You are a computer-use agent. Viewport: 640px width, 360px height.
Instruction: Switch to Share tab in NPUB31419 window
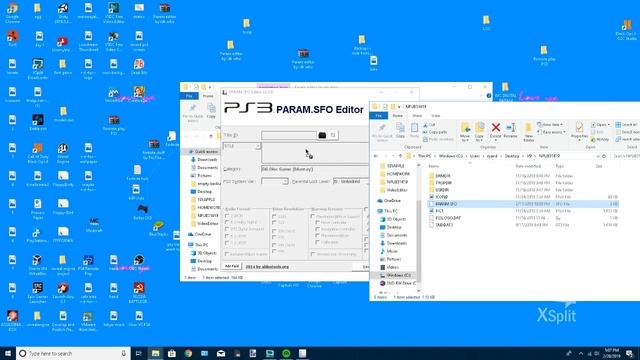[x=417, y=116]
